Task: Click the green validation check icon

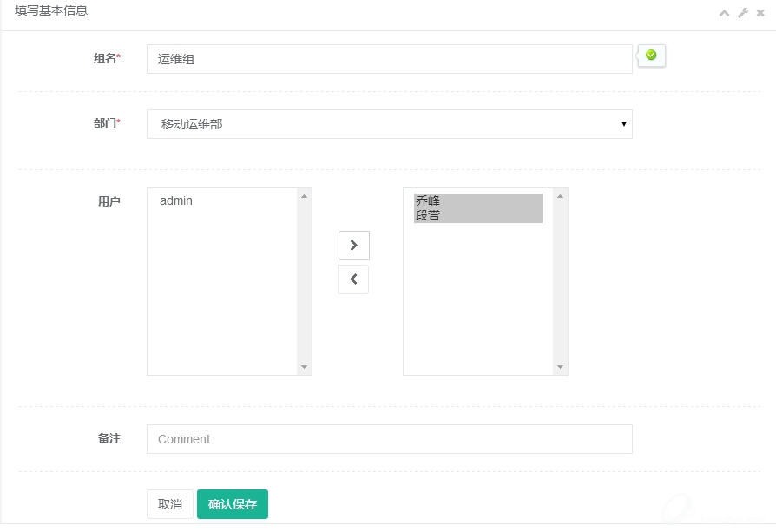Action: (x=651, y=56)
